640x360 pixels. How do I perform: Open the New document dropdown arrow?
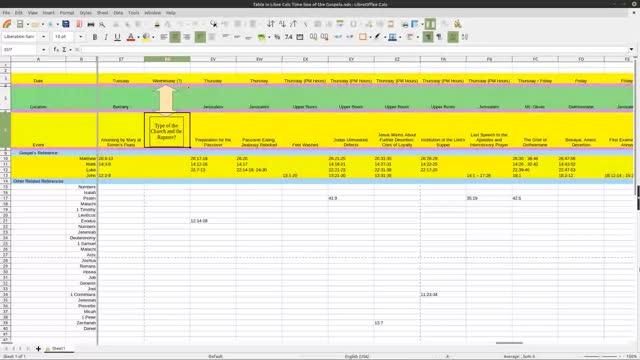pos(27,24)
